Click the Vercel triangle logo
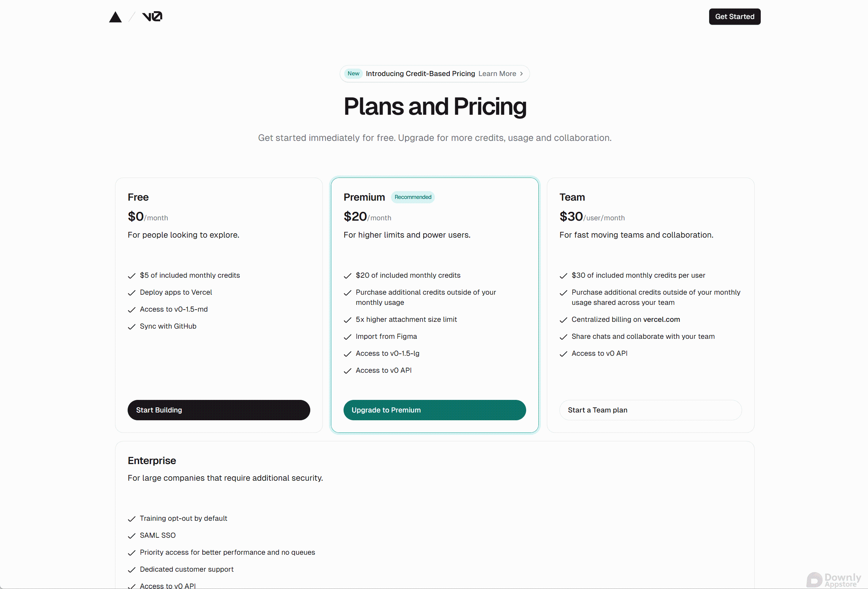 [x=115, y=17]
